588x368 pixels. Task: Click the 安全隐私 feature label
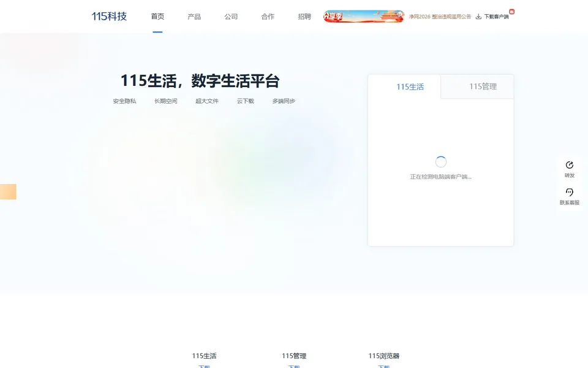(x=124, y=101)
